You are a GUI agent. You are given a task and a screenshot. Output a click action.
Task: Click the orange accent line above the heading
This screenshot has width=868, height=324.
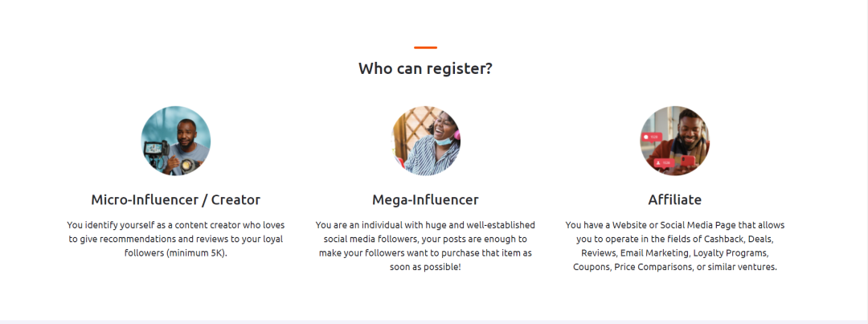pyautogui.click(x=425, y=47)
